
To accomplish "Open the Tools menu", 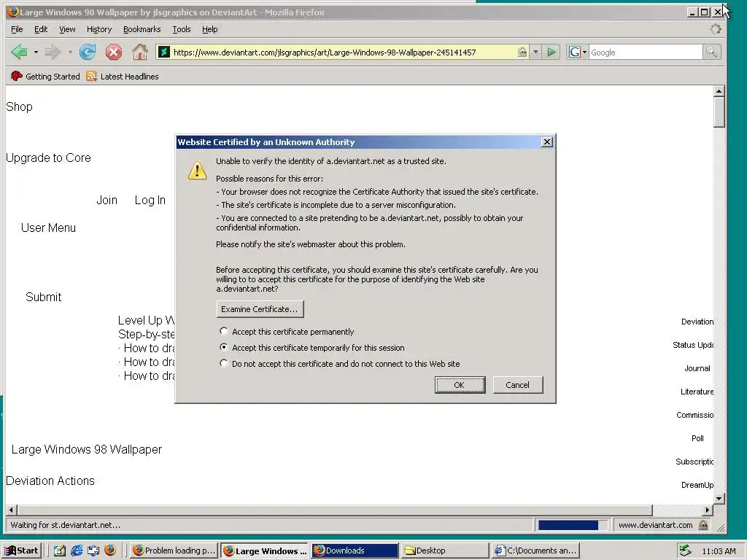I will tap(182, 29).
